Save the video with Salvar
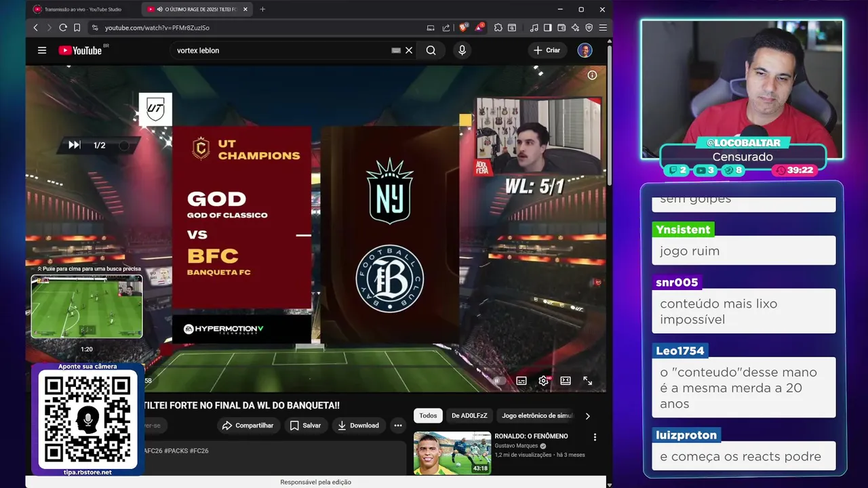Viewport: 868px width, 488px height. pos(305,426)
